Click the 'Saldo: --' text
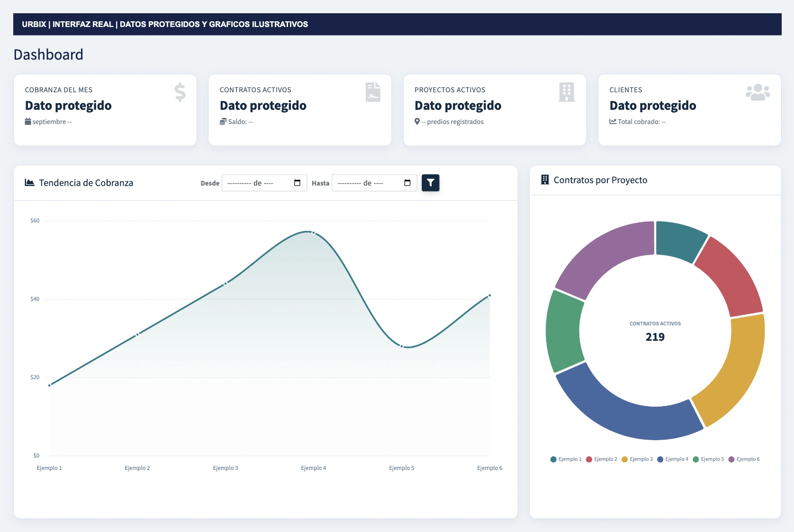This screenshot has height=532, width=794. [x=241, y=122]
